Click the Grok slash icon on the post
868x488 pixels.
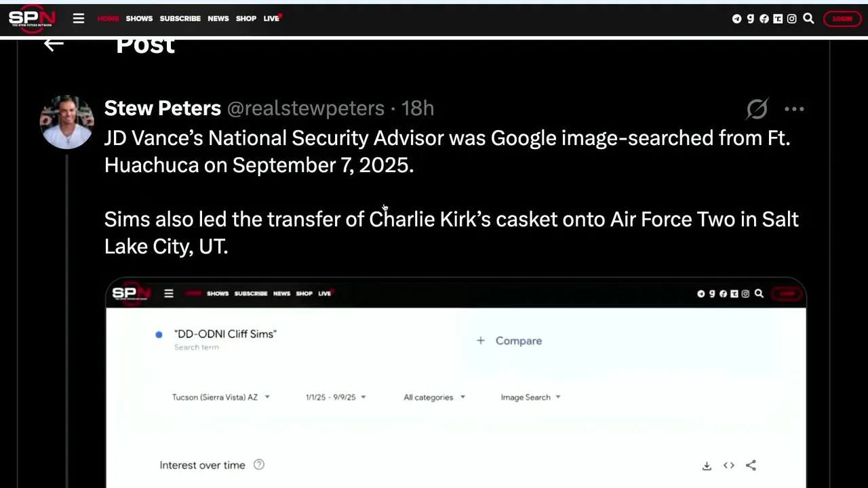pyautogui.click(x=757, y=109)
